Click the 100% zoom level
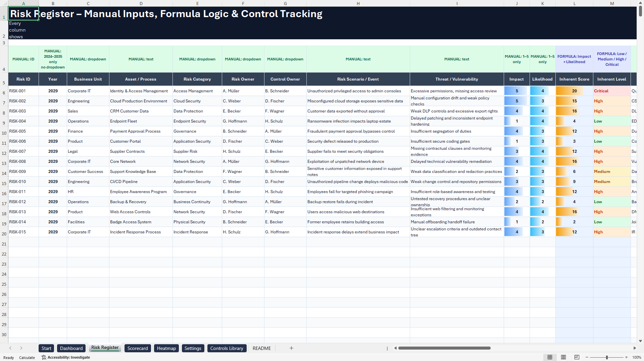 pos(637,357)
